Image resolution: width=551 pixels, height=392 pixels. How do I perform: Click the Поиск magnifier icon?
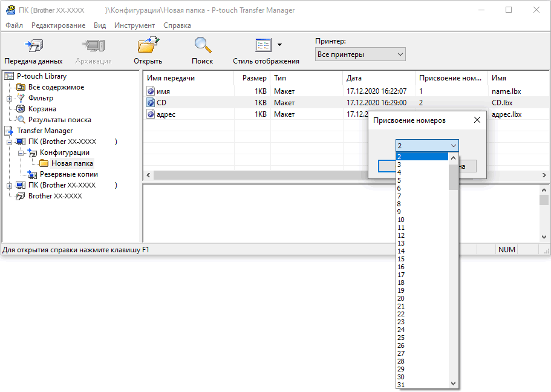pos(202,47)
